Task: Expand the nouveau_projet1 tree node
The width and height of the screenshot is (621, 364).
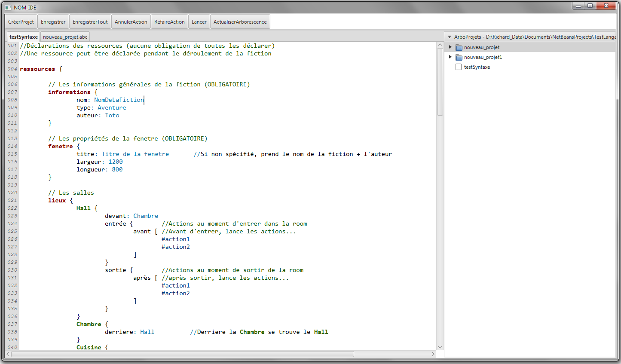Action: tap(450, 57)
